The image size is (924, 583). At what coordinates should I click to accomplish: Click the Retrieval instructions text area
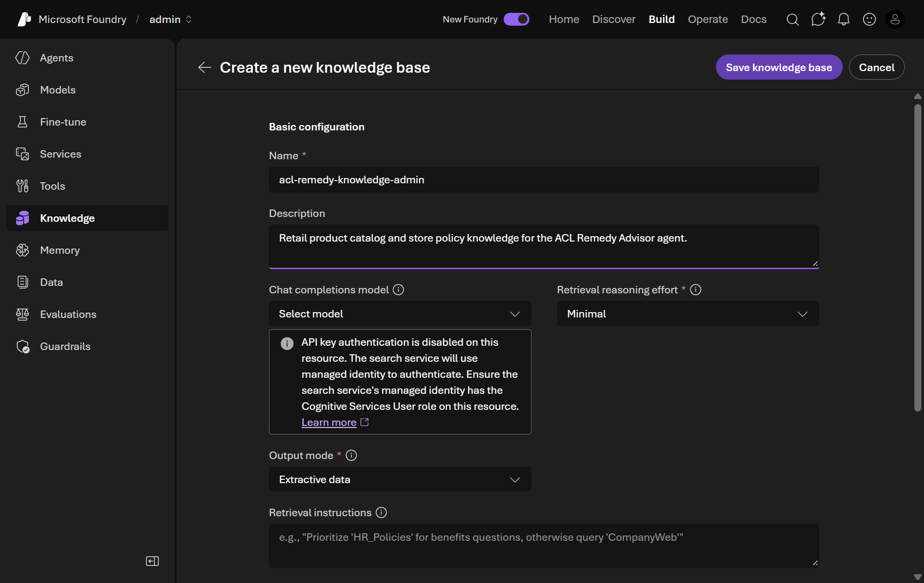(544, 546)
